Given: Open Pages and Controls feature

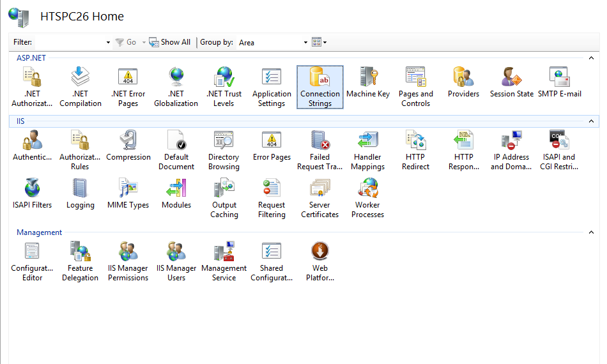Looking at the screenshot, I should click(416, 87).
